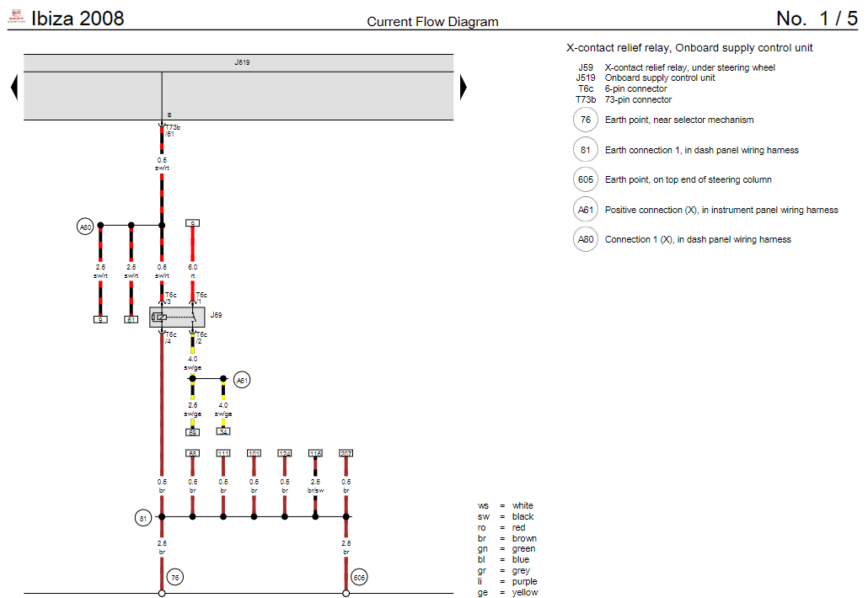Viewport: 868px width, 598px height.
Task: Click the A80 connection circle
Action: tap(83, 226)
